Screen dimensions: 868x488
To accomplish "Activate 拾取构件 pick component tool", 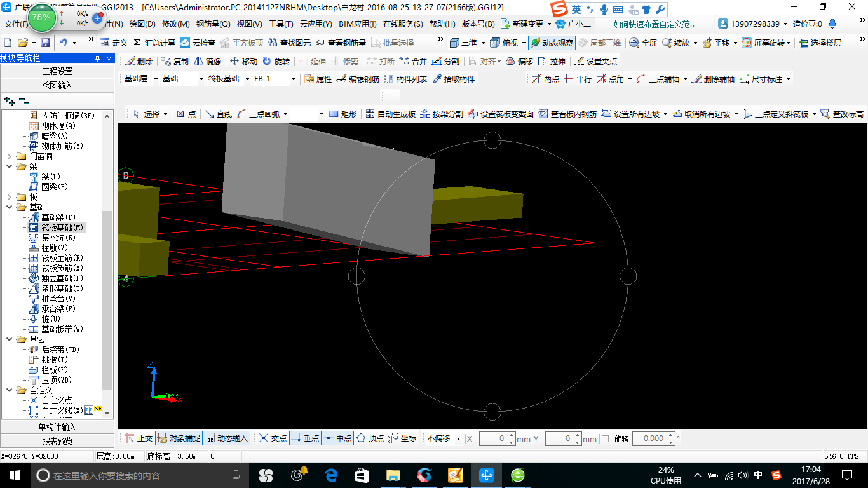I will [454, 79].
